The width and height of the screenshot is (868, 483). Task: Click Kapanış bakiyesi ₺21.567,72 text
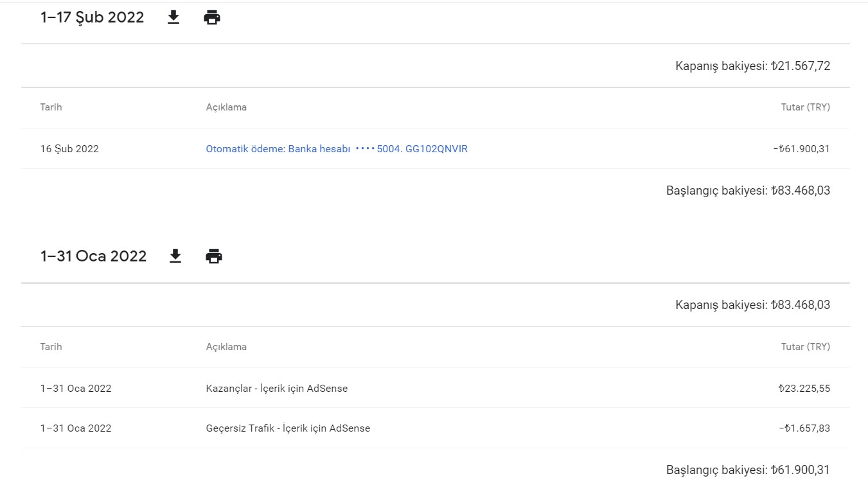point(753,66)
